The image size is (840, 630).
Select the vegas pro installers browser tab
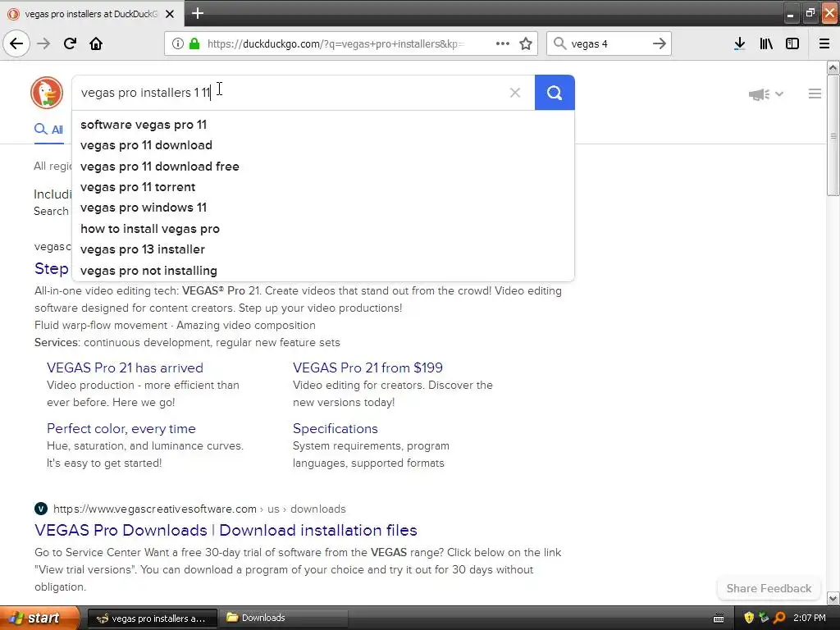click(x=91, y=14)
